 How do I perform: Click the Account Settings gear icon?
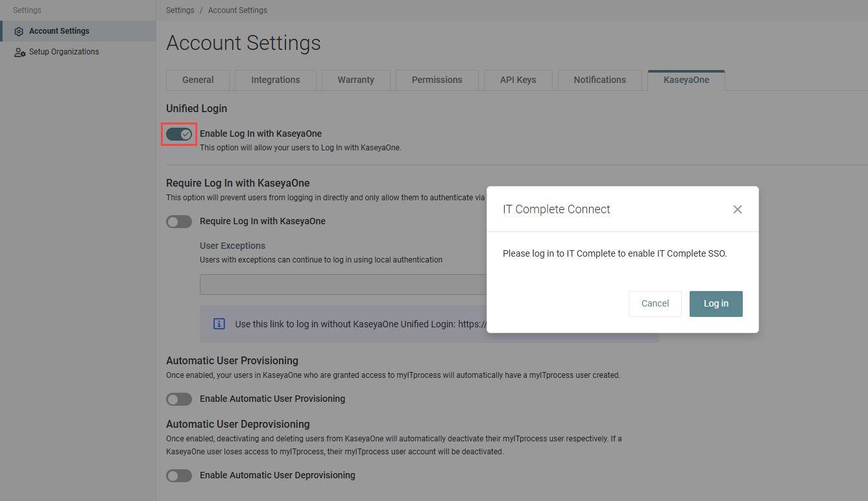click(19, 31)
